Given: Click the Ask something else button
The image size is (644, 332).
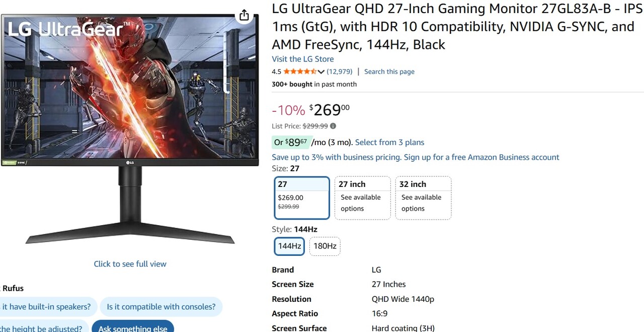Looking at the screenshot, I should point(133,328).
